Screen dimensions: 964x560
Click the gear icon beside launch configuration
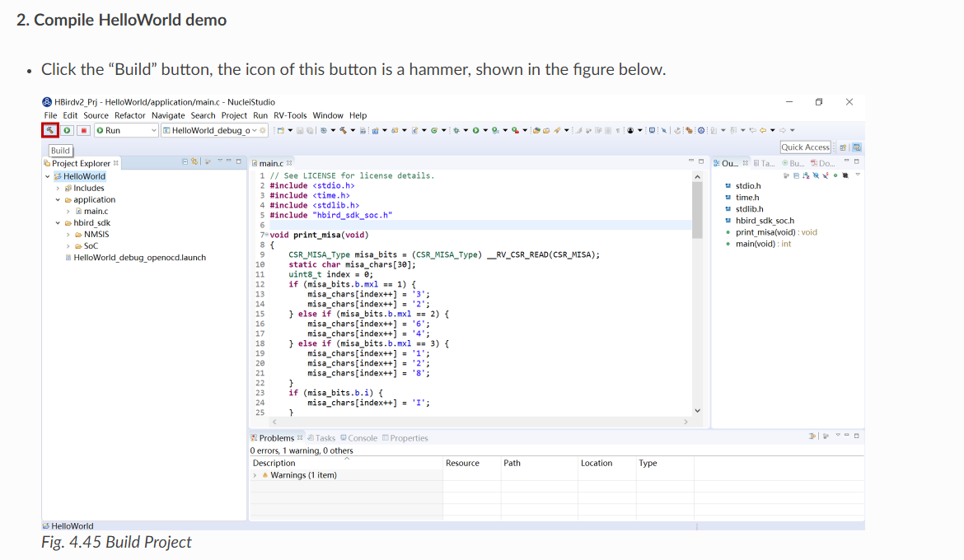pyautogui.click(x=263, y=130)
